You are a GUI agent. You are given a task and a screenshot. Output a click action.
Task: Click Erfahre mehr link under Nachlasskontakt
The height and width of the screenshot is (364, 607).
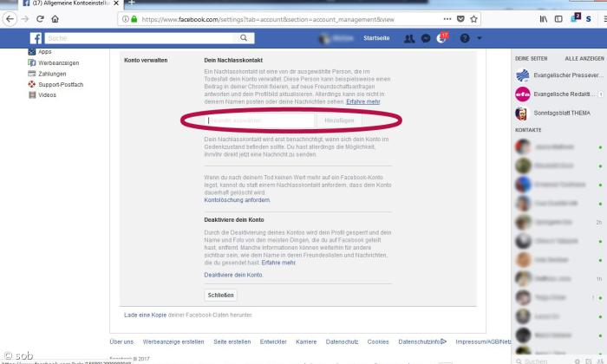coord(363,101)
